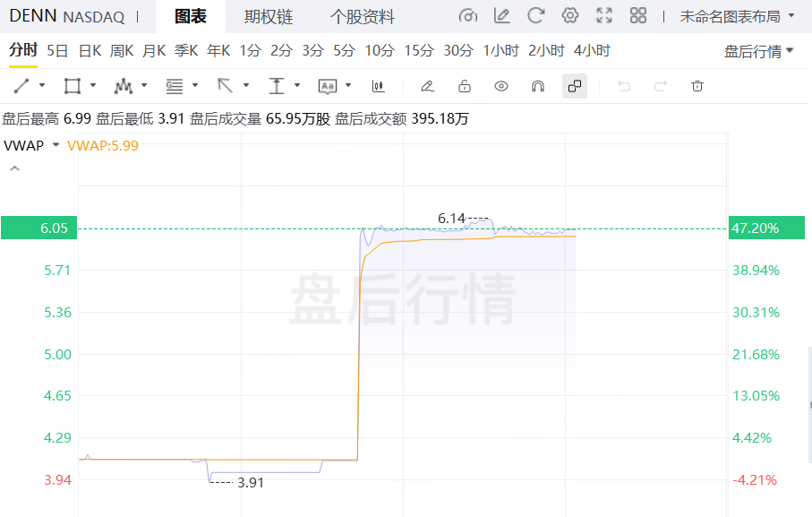Screen dimensions: 812x517
Task: Select the trend line drawing tool
Action: [22, 86]
